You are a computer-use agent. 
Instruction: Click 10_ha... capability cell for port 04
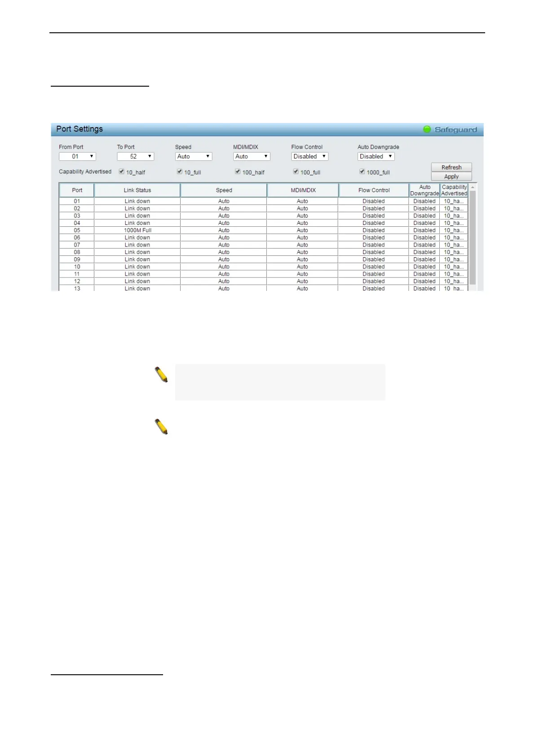454,223
